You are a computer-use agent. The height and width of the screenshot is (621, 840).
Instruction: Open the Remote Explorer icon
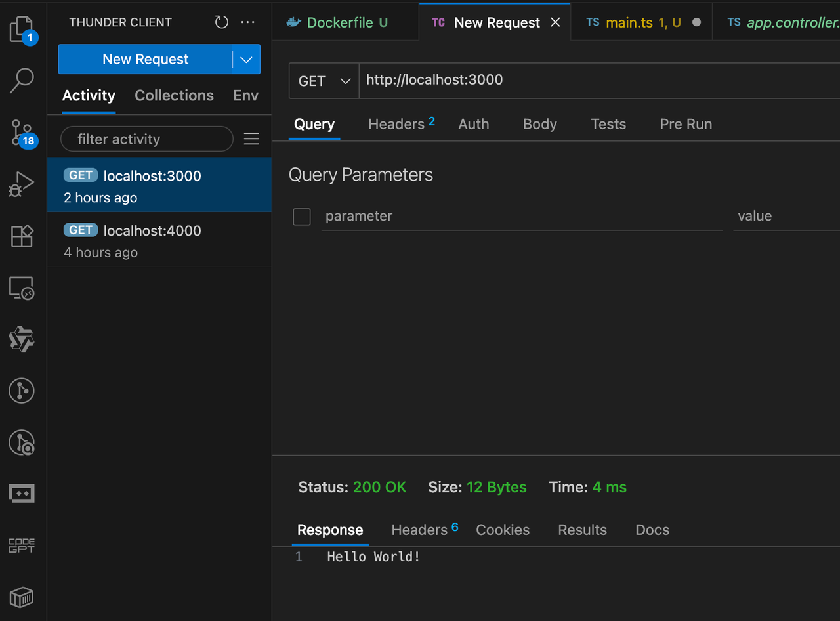[22, 288]
